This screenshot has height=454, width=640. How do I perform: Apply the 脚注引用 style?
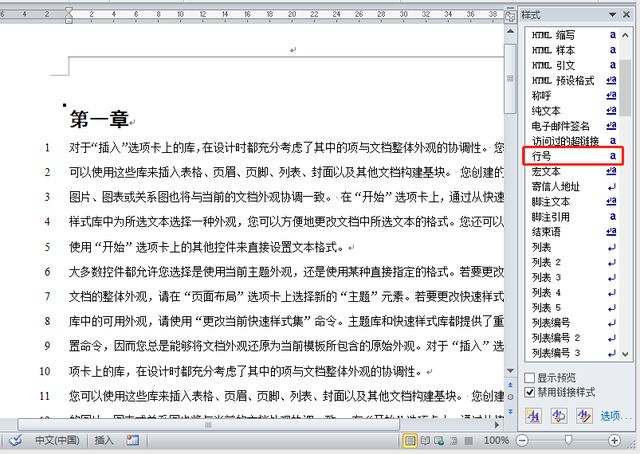coord(572,217)
